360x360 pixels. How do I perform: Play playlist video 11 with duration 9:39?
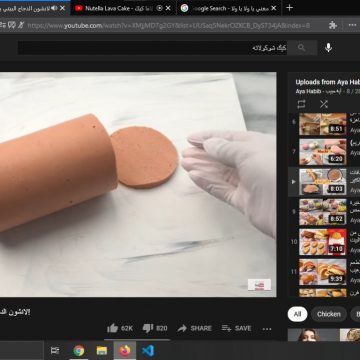point(322,272)
